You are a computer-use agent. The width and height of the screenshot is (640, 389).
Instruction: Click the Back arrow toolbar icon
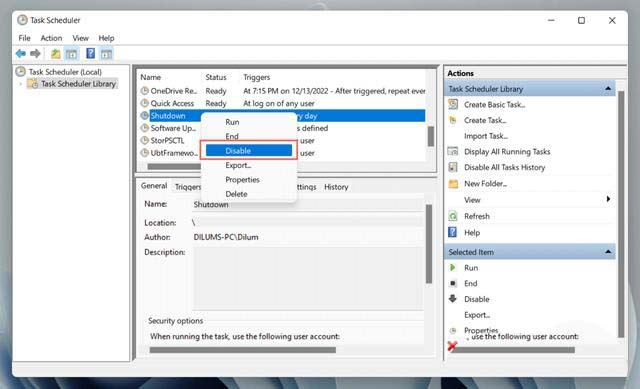pos(20,53)
